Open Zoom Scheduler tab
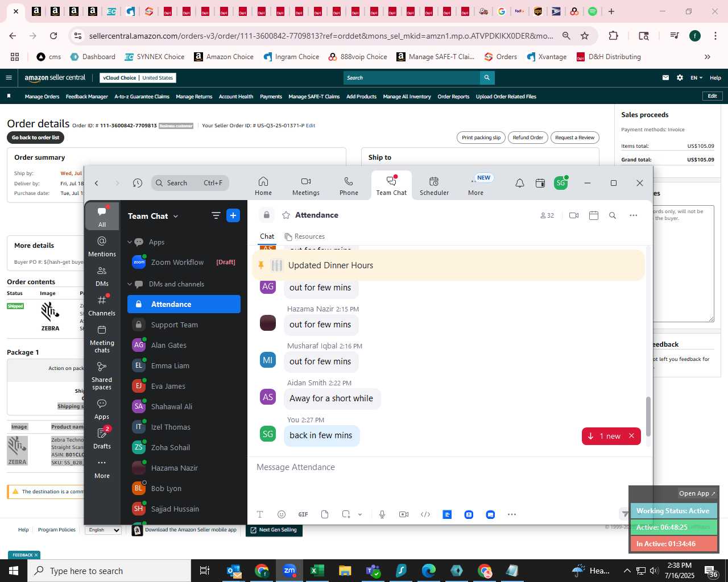Screen dimensions: 728x582 coord(434,186)
